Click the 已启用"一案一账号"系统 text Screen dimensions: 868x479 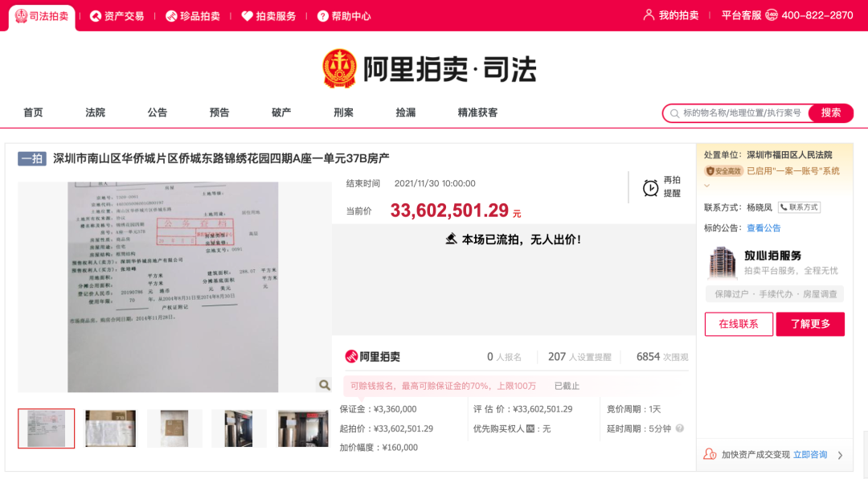point(793,171)
